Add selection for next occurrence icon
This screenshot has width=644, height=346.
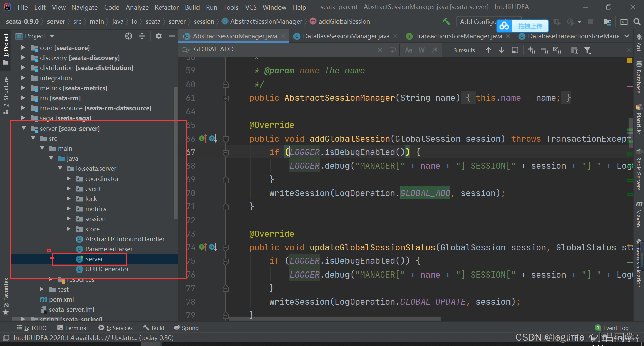(532, 50)
